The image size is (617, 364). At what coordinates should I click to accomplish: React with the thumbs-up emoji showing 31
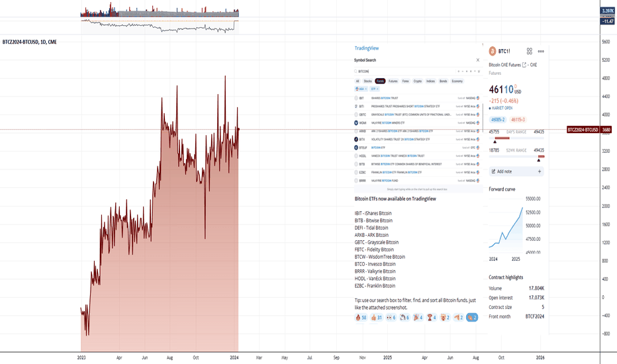pyautogui.click(x=377, y=318)
